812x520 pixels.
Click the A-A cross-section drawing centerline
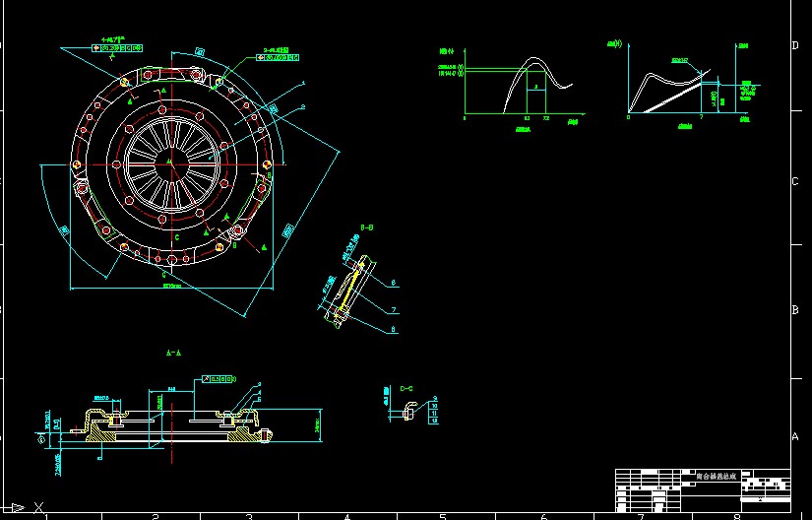170,419
